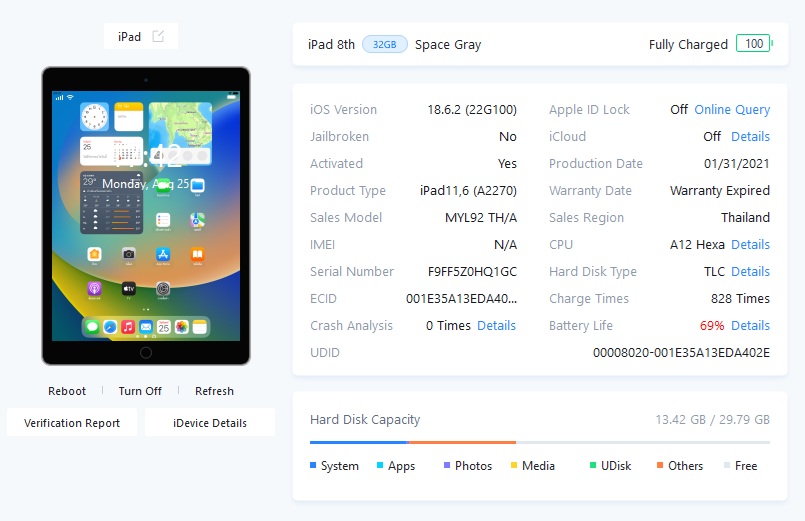Click the System legend color square
The image size is (805, 521).
click(313, 465)
